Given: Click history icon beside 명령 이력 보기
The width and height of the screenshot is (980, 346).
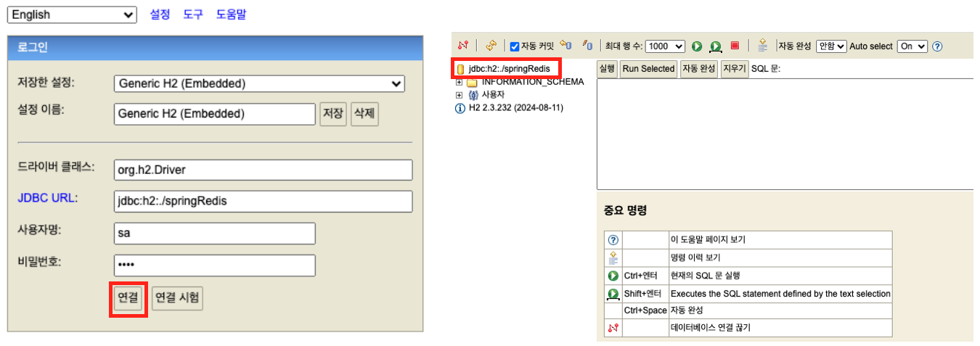Looking at the screenshot, I should pyautogui.click(x=613, y=258).
